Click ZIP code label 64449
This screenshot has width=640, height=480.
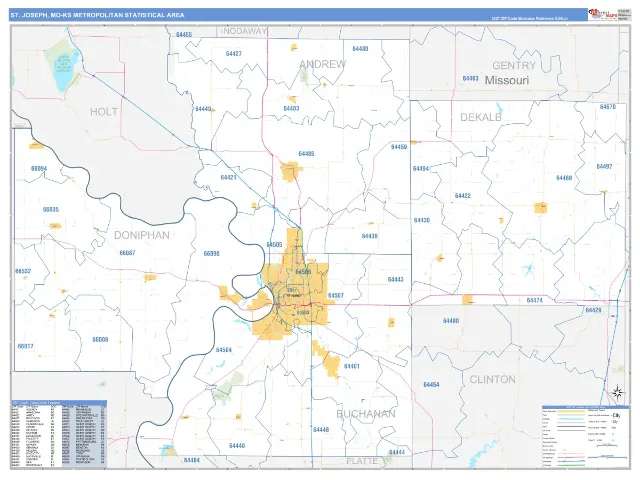coord(203,109)
